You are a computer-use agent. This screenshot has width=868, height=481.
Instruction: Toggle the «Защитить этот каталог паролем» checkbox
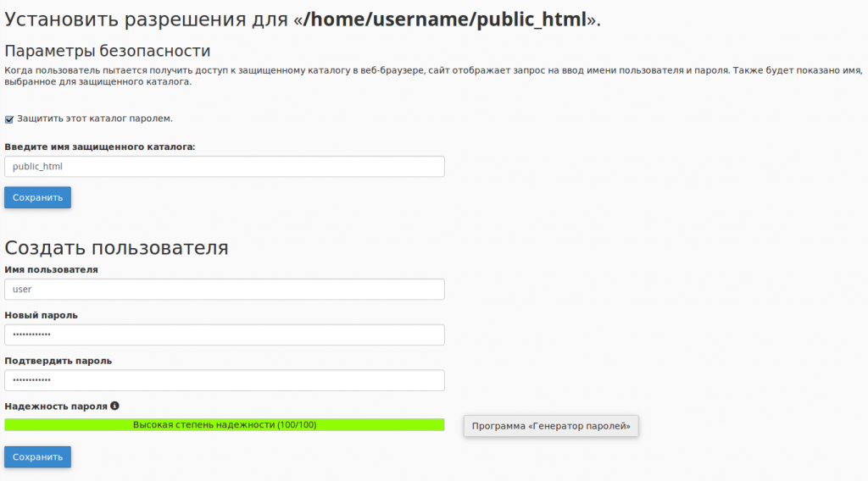8,119
